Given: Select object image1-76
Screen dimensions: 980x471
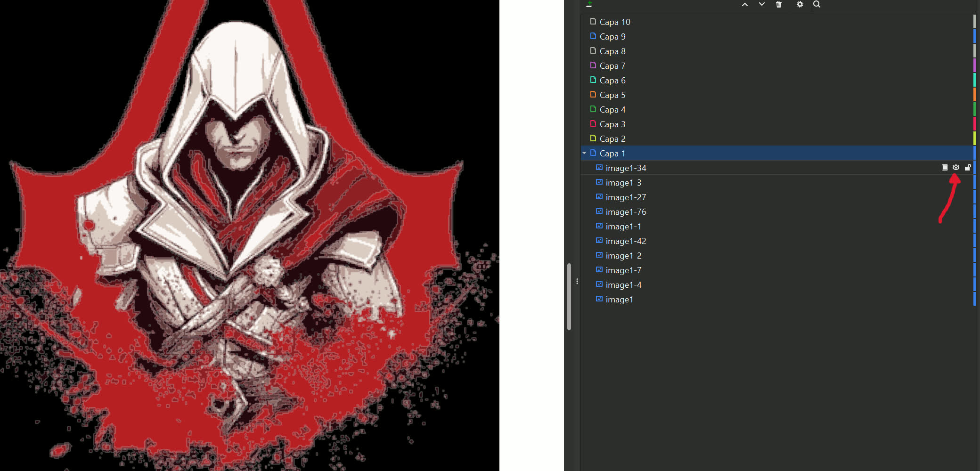Looking at the screenshot, I should (x=626, y=211).
